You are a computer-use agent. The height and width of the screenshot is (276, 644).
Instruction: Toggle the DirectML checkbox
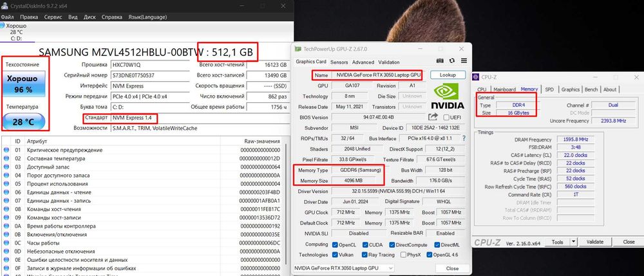(437, 245)
